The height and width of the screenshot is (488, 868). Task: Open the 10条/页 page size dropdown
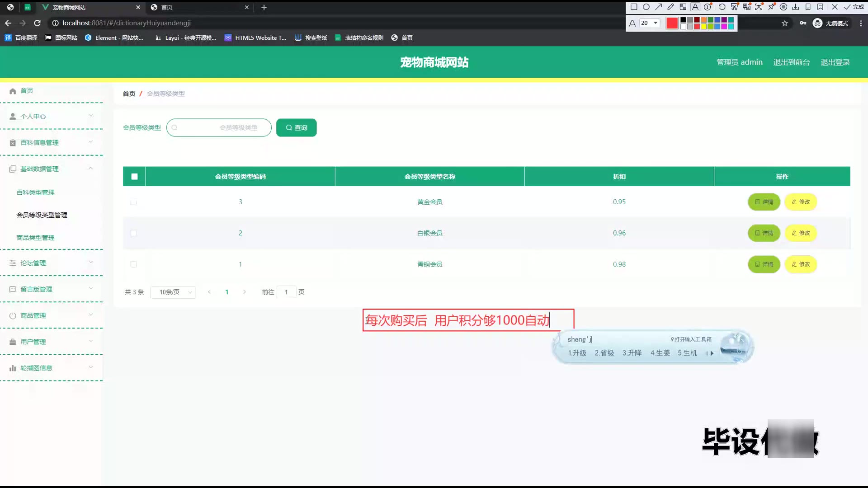[173, 292]
